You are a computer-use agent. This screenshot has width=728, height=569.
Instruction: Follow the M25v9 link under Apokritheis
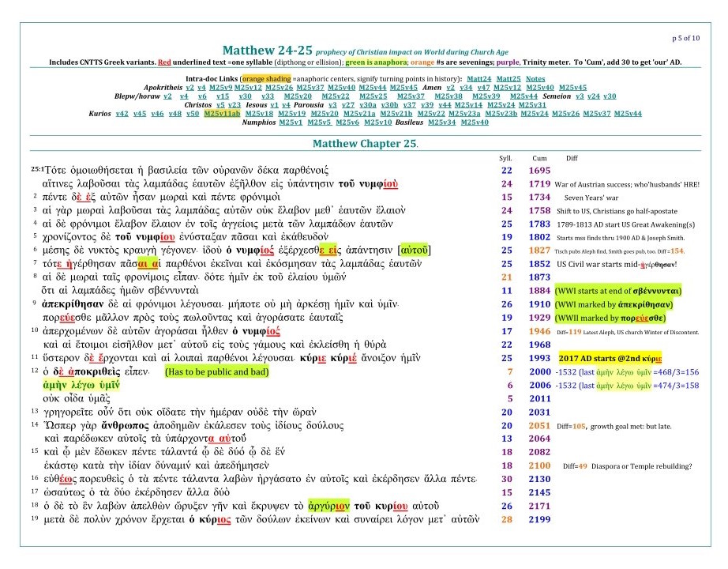(220, 88)
